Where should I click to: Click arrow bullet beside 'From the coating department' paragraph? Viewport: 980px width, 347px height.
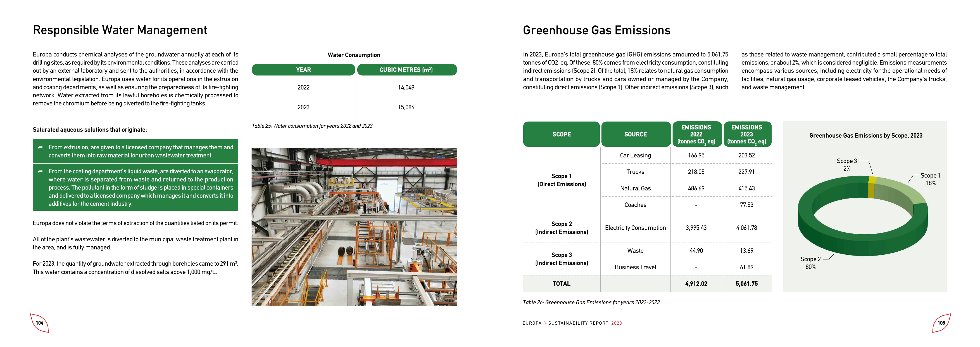point(40,171)
